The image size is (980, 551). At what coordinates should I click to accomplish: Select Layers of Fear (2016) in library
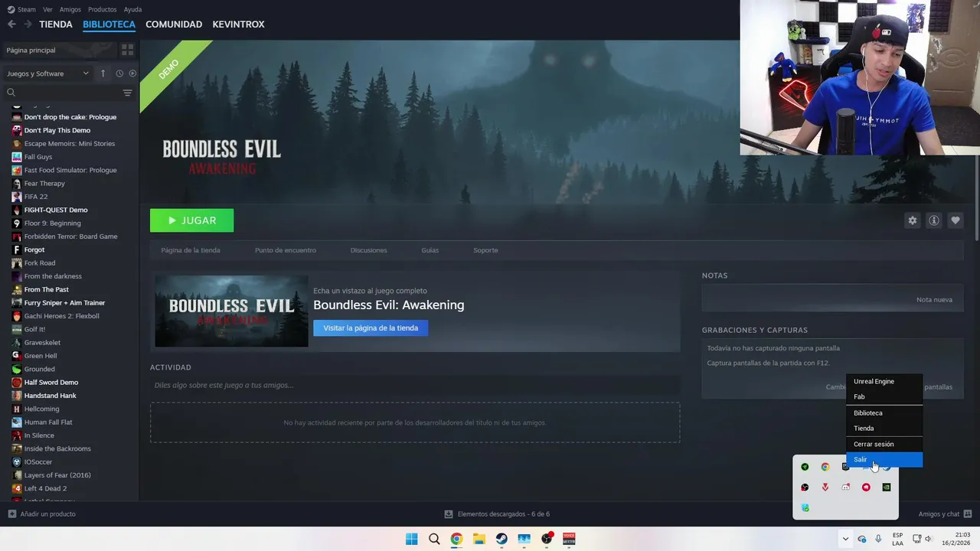pos(57,475)
